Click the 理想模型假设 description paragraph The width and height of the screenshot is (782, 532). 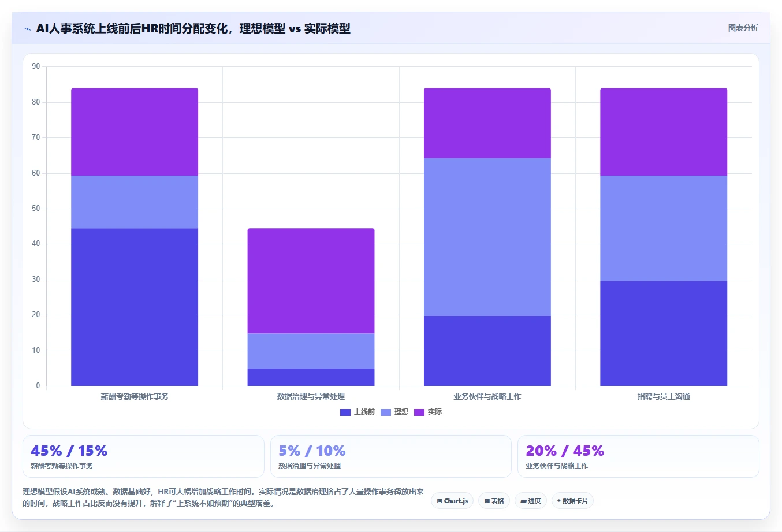[223, 497]
